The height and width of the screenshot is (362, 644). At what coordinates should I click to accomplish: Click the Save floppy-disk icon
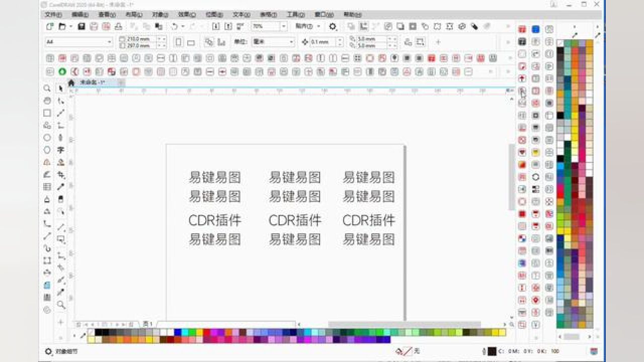[81, 26]
